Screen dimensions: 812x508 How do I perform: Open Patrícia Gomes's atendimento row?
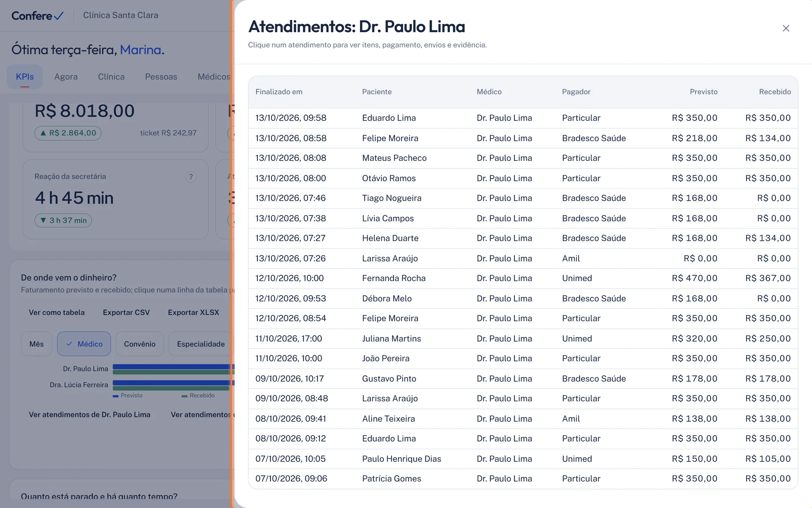523,479
